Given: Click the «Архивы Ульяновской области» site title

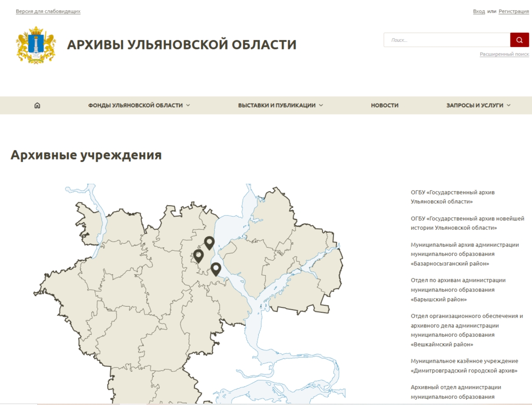Looking at the screenshot, I should point(182,45).
